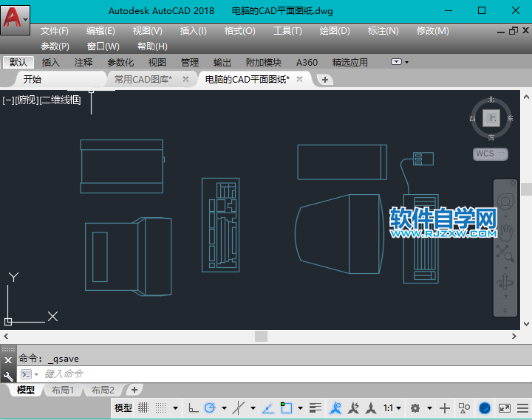Screen dimensions: 532x420
Task: Open the 格式(O) menu
Action: (239, 31)
